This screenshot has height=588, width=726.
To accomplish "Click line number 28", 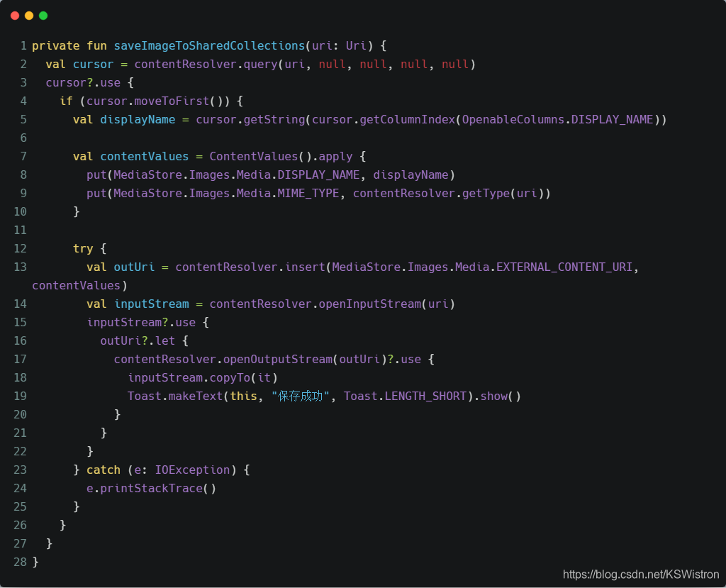I will (20, 562).
